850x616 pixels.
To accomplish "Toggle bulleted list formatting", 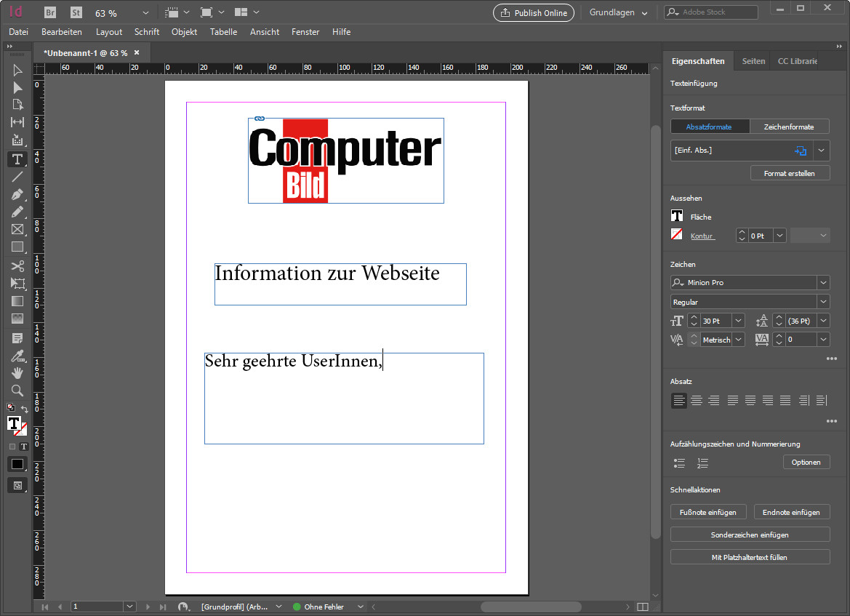I will 679,463.
